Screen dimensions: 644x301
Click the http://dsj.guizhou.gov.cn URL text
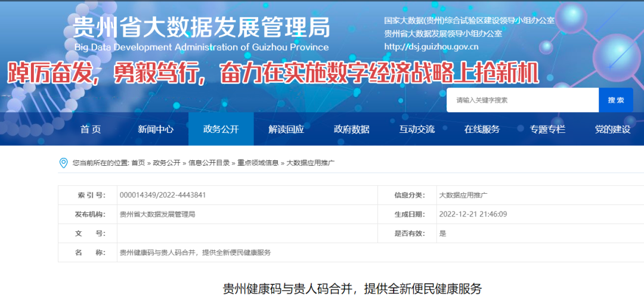pos(431,47)
